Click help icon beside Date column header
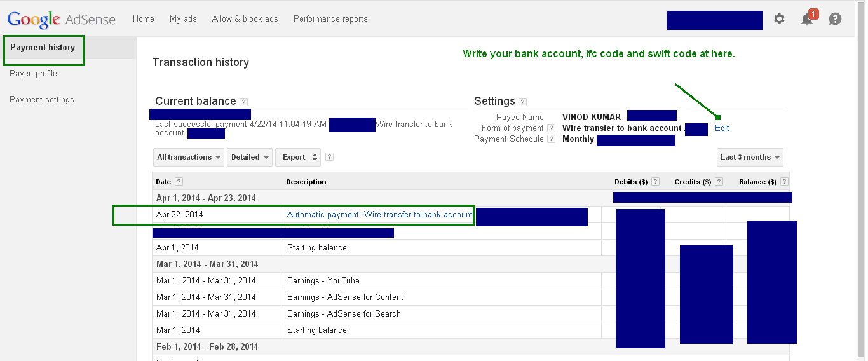 (x=179, y=182)
